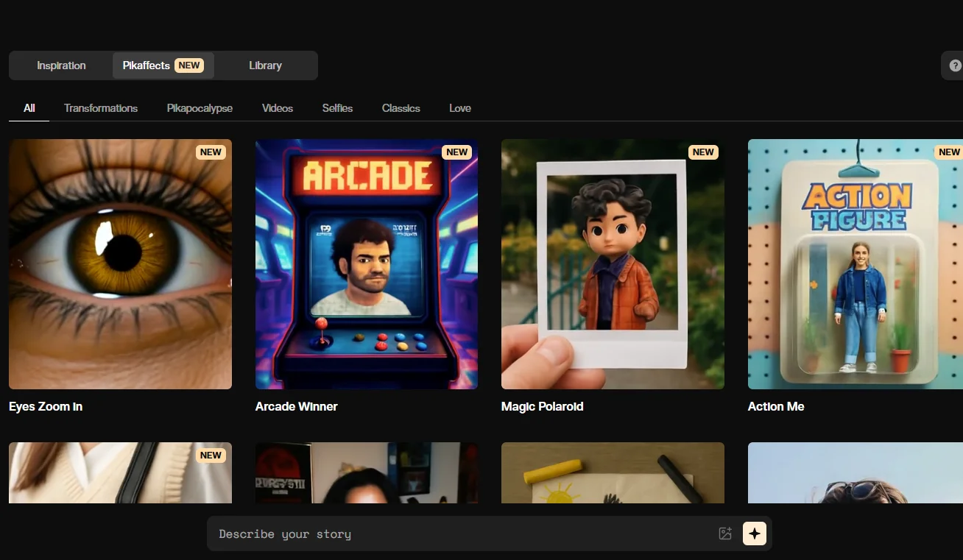Viewport: 963px width, 560px height.
Task: Select the Pikaffects tab
Action: pos(163,65)
